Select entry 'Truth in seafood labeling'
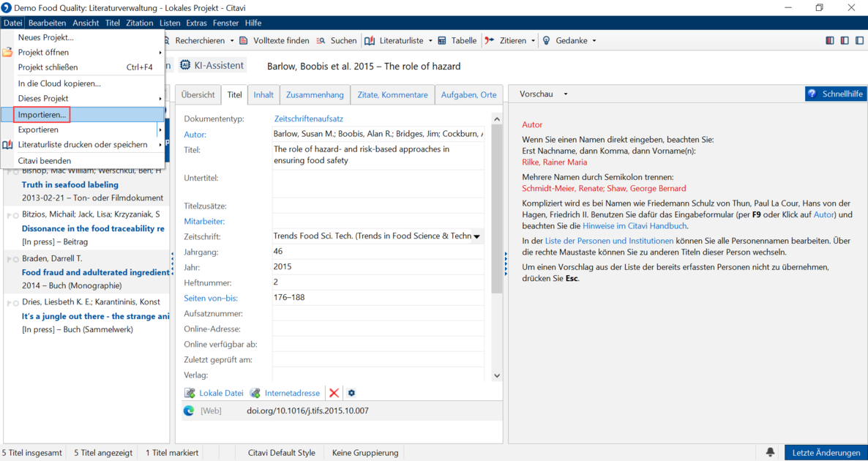Viewport: 868px width, 461px height. pos(70,184)
